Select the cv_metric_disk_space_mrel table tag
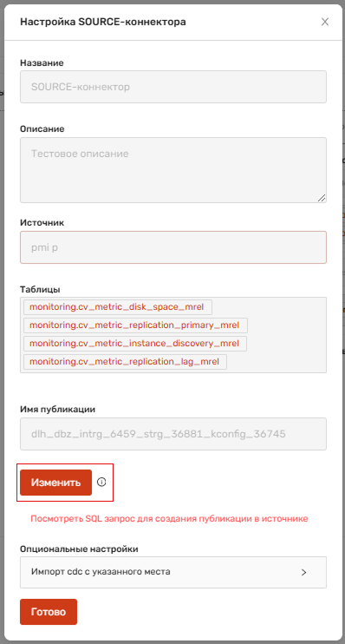The width and height of the screenshot is (345, 644). click(118, 307)
